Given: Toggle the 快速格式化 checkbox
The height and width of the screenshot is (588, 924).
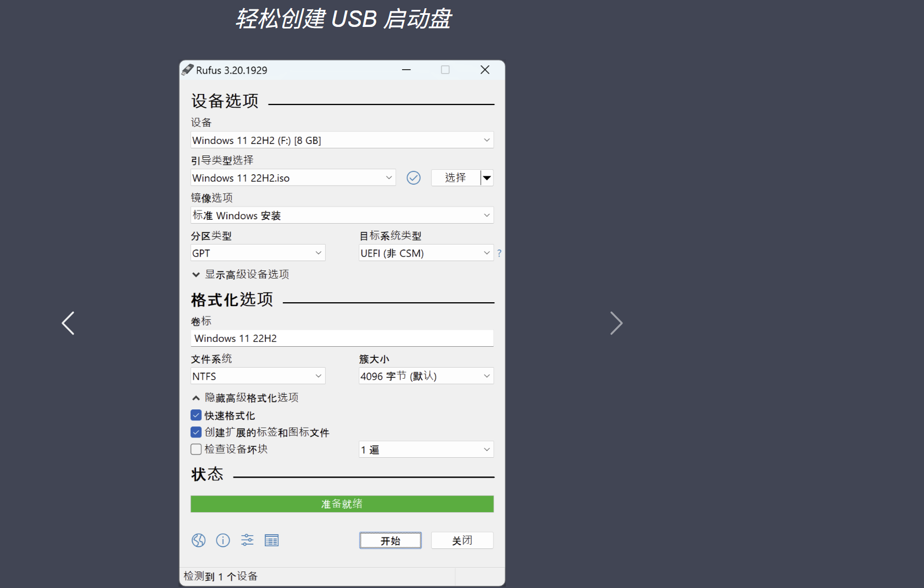Looking at the screenshot, I should pos(196,415).
